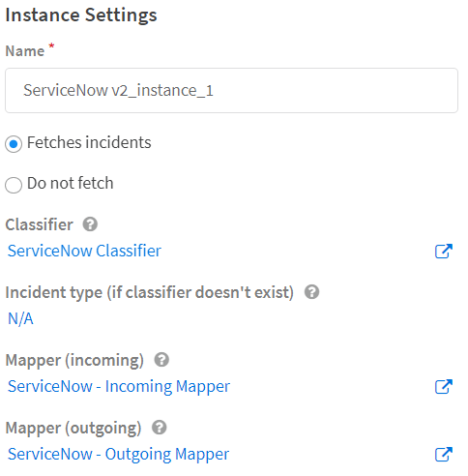Click the Name field label
The image size is (468, 476).
(25, 51)
